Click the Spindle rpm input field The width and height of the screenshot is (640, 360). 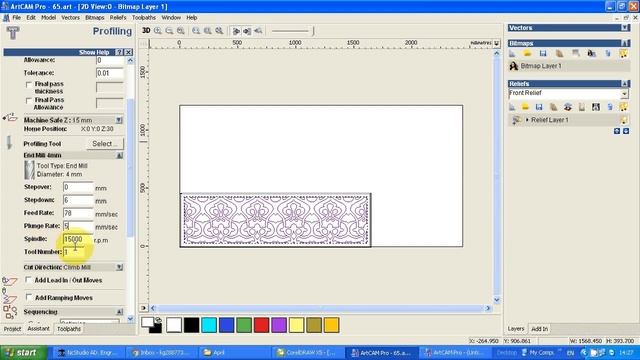click(x=78, y=239)
